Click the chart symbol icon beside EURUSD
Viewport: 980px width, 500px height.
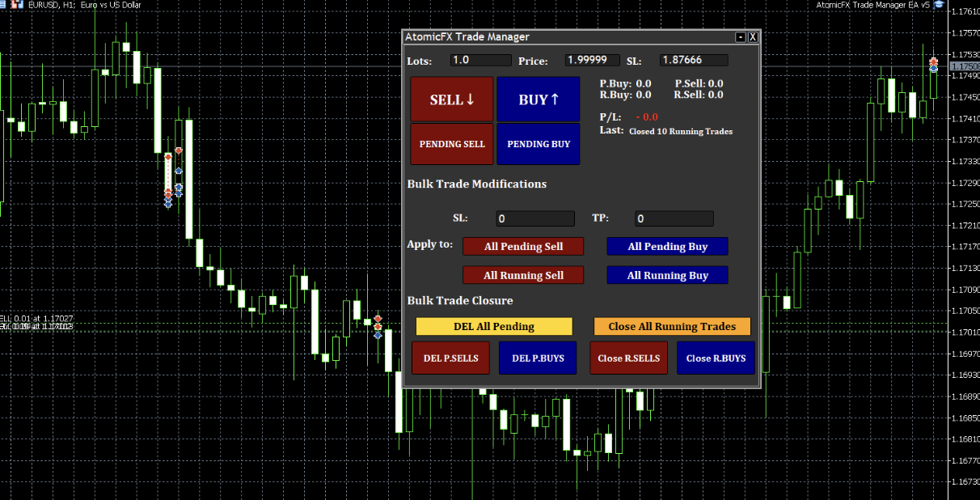pos(16,5)
